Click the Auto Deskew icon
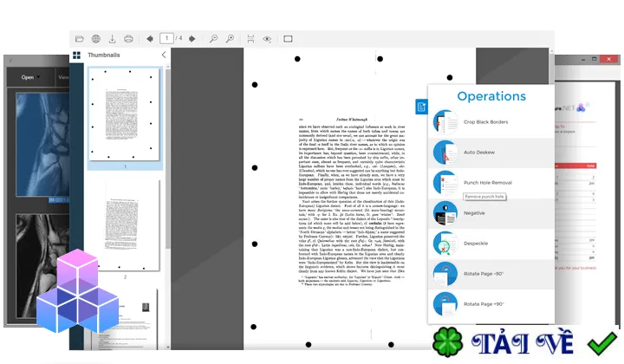This screenshot has height=364, width=624. coord(445,153)
